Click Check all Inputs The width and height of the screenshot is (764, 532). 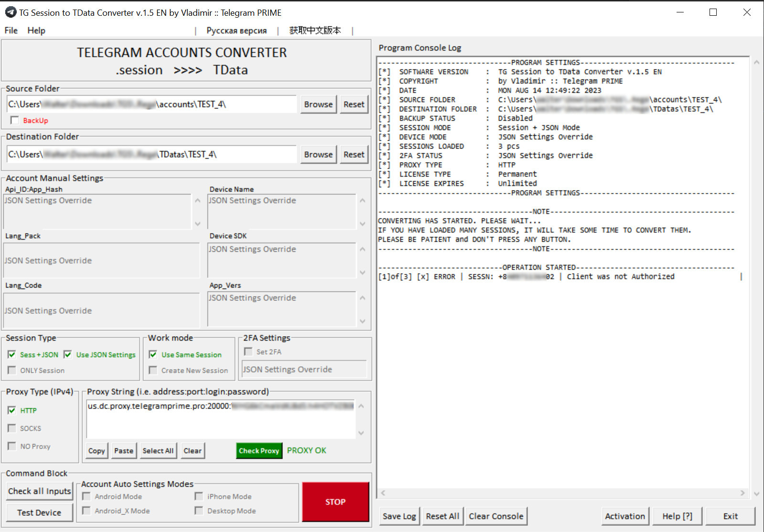coord(39,491)
